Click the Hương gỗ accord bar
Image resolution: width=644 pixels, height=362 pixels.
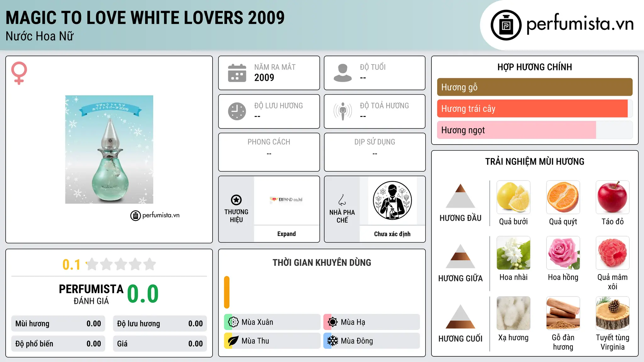pyautogui.click(x=535, y=87)
